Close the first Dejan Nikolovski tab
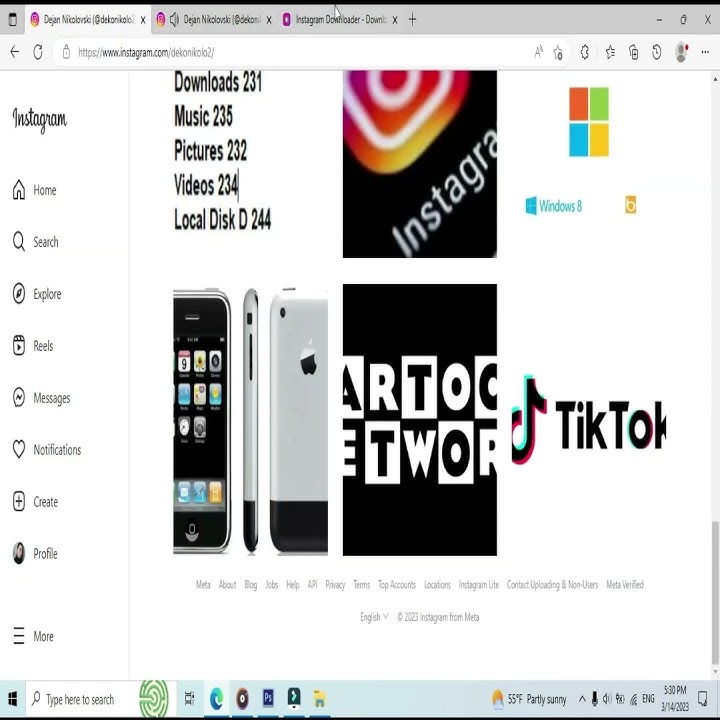720x720 pixels. point(143,20)
